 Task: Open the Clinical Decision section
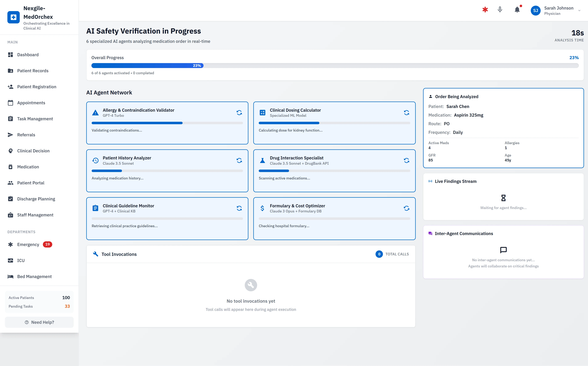click(x=33, y=150)
